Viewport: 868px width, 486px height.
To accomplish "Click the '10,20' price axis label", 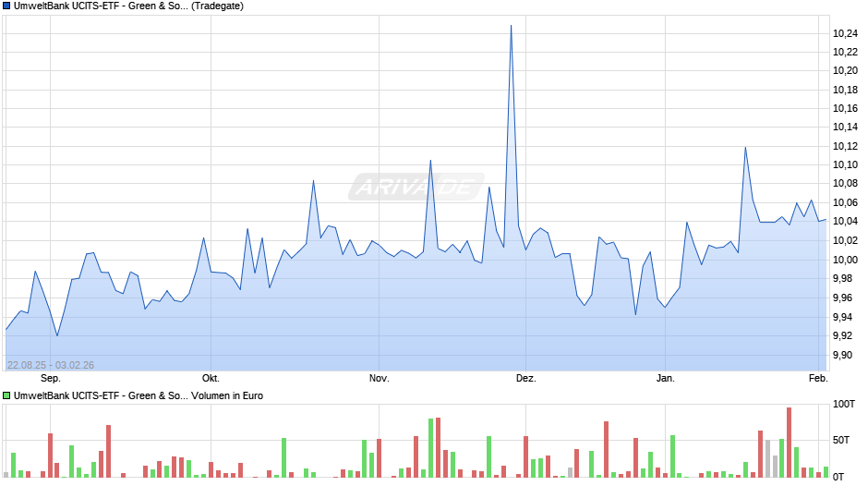I will [x=845, y=70].
